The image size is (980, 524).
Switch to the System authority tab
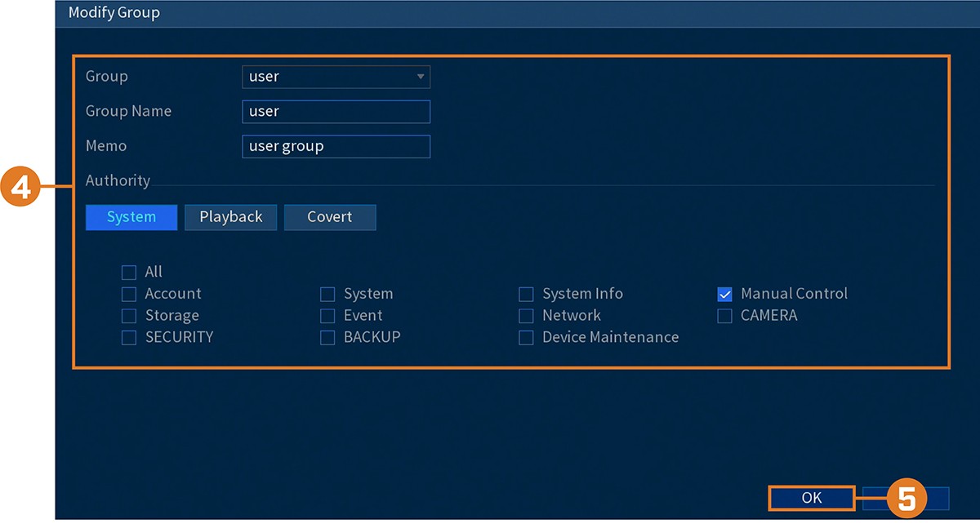tap(131, 217)
